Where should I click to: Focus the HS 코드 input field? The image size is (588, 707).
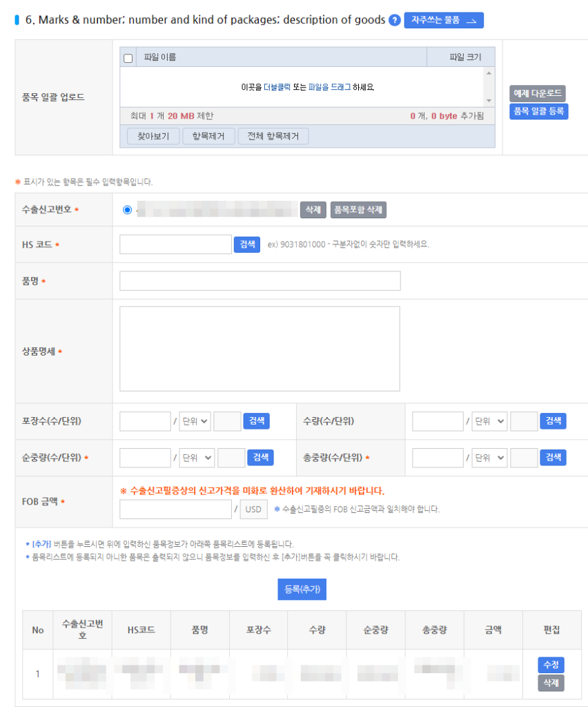(x=176, y=244)
